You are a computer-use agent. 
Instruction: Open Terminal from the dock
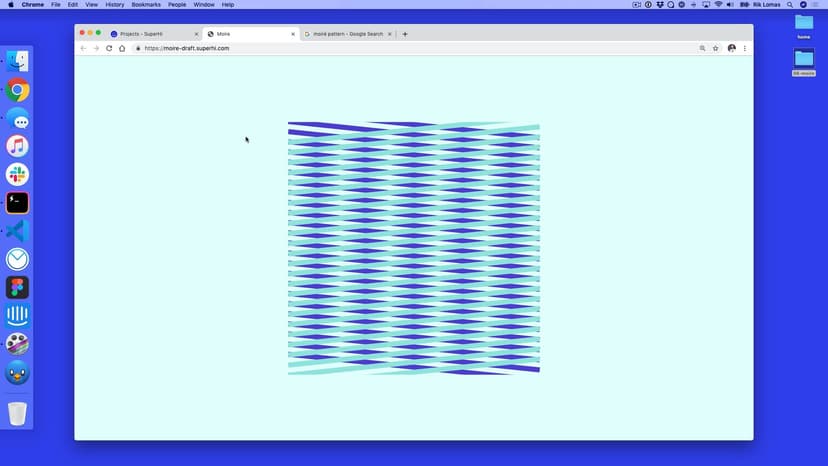point(17,203)
